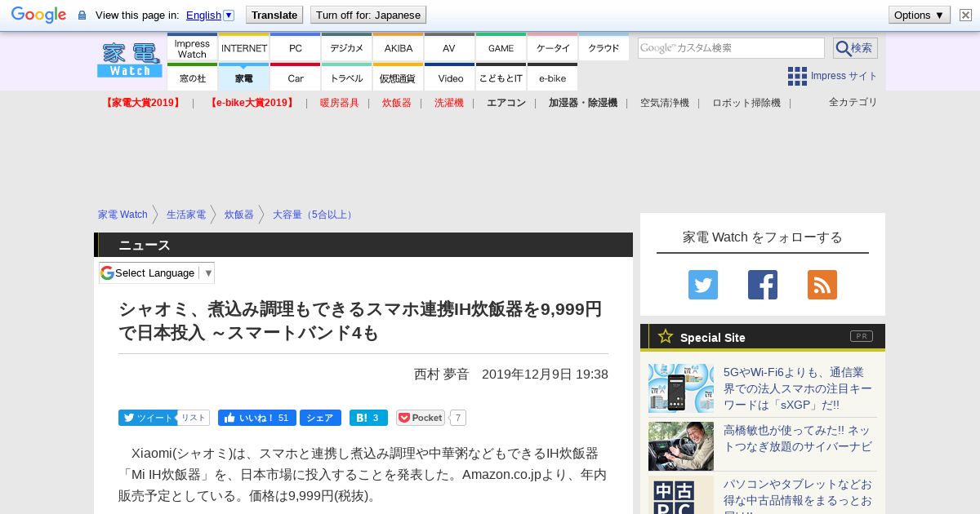
Task: Open the RSS feed icon
Action: pyautogui.click(x=822, y=285)
